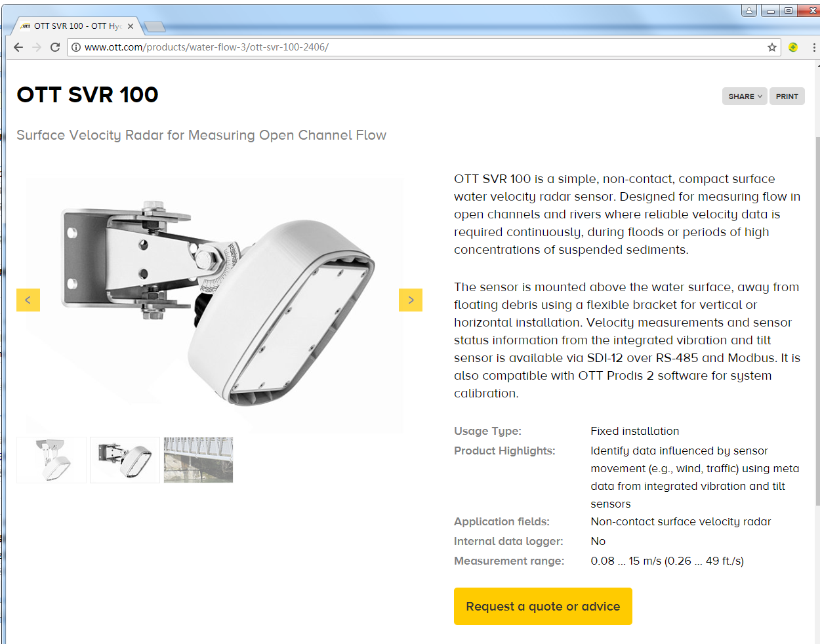This screenshot has height=644, width=820.
Task: Show previous product image with left arrow
Action: pyautogui.click(x=28, y=300)
